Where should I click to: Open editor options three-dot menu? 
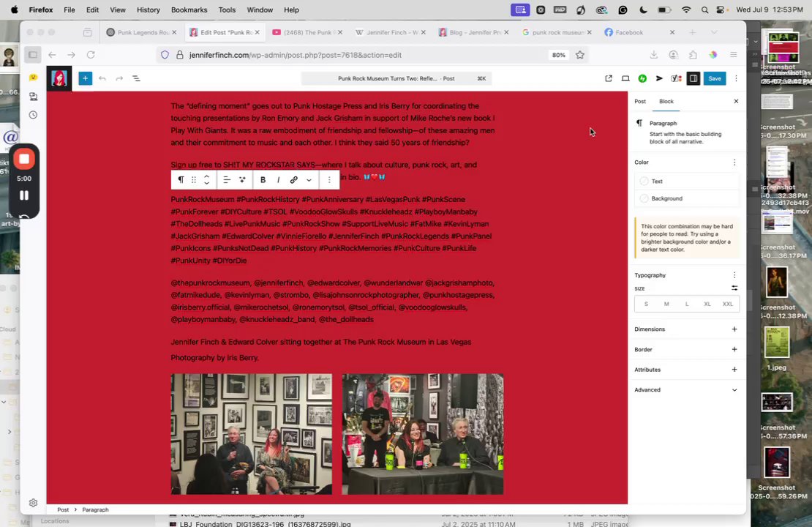[736, 78]
